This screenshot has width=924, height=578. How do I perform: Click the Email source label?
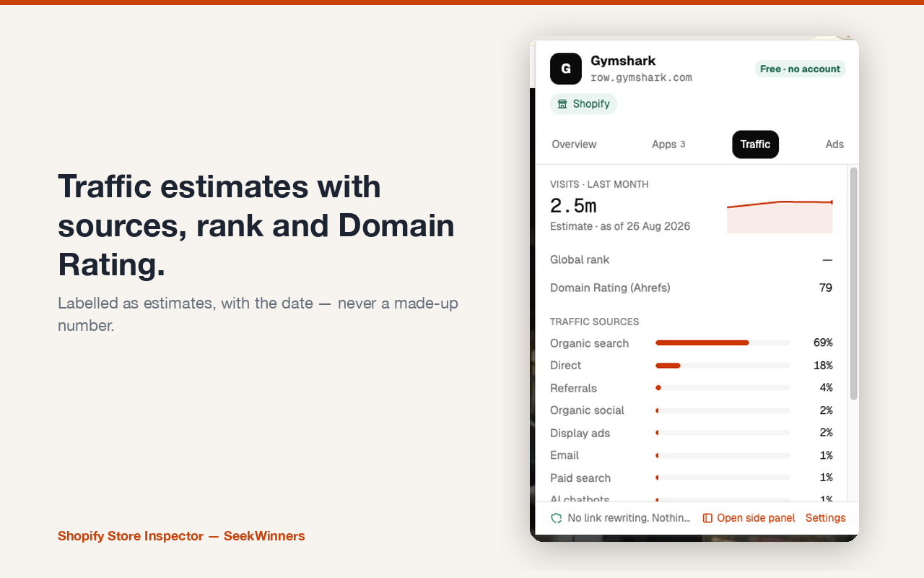(565, 455)
